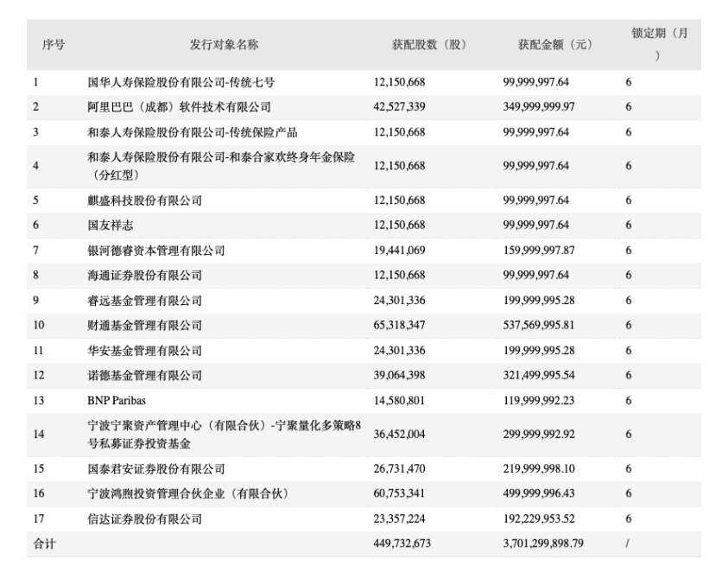Click share count 42,527,339

click(399, 107)
